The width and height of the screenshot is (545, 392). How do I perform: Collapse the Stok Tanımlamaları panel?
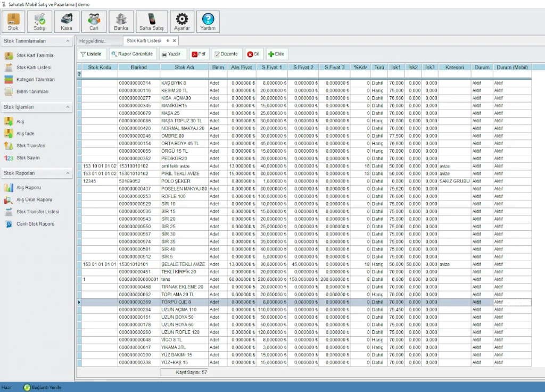[x=68, y=41]
